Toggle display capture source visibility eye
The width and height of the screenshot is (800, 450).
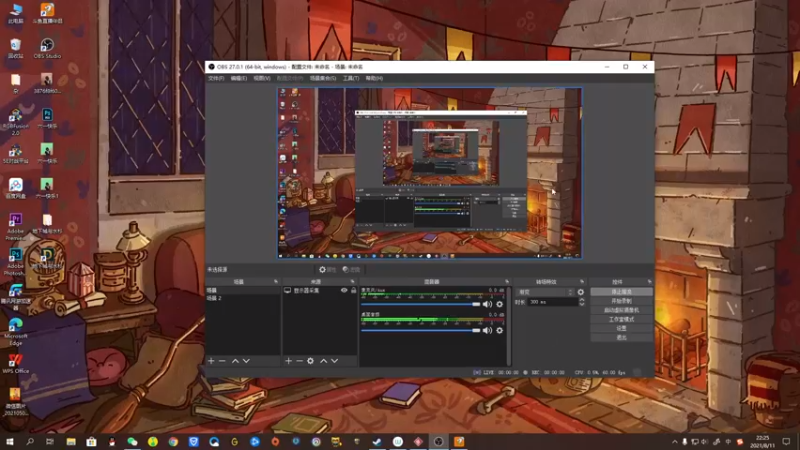tap(344, 290)
